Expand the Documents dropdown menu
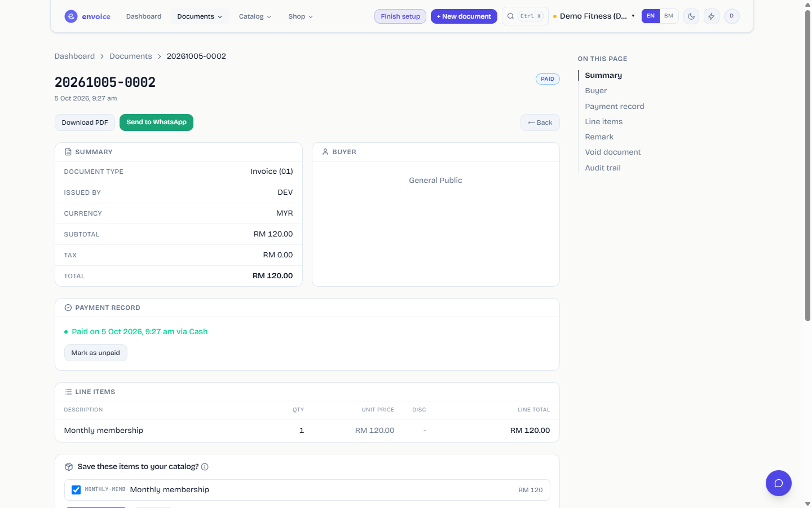Screen dimensions: 812x508 [x=200, y=16]
